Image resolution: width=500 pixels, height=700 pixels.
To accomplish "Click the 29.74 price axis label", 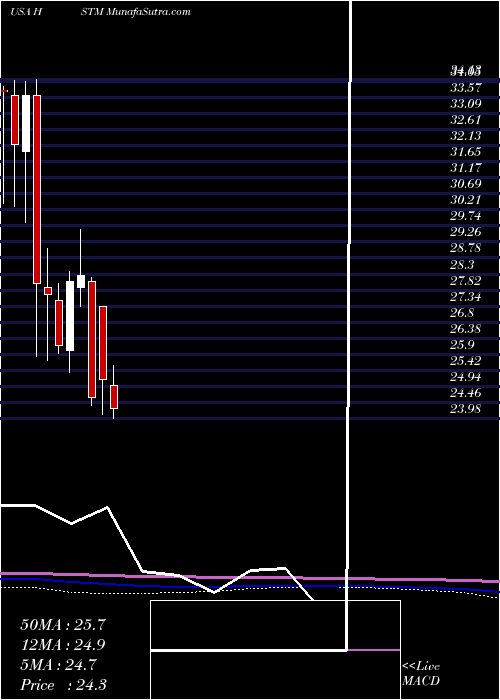I will click(x=465, y=217).
